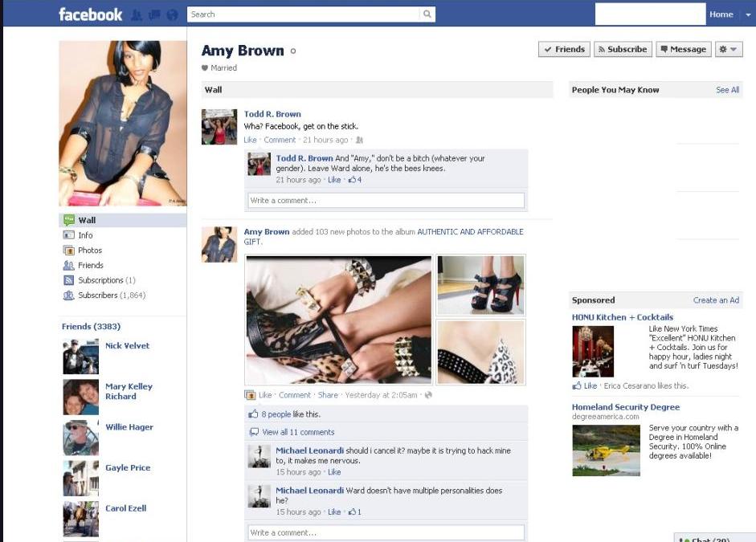Go to Home in top bar

point(721,14)
